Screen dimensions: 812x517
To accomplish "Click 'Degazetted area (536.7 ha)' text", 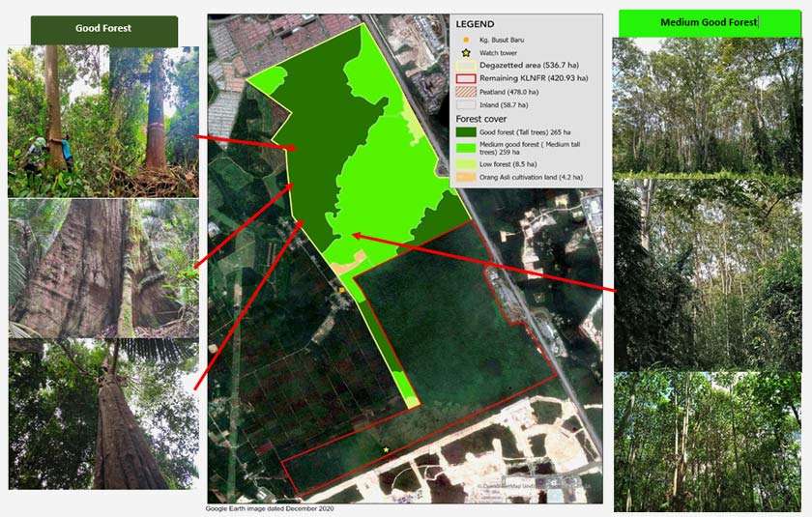I will pos(530,65).
